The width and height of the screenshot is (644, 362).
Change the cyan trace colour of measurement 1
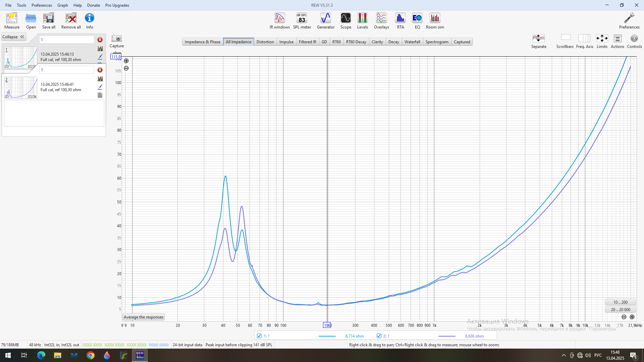[100, 57]
